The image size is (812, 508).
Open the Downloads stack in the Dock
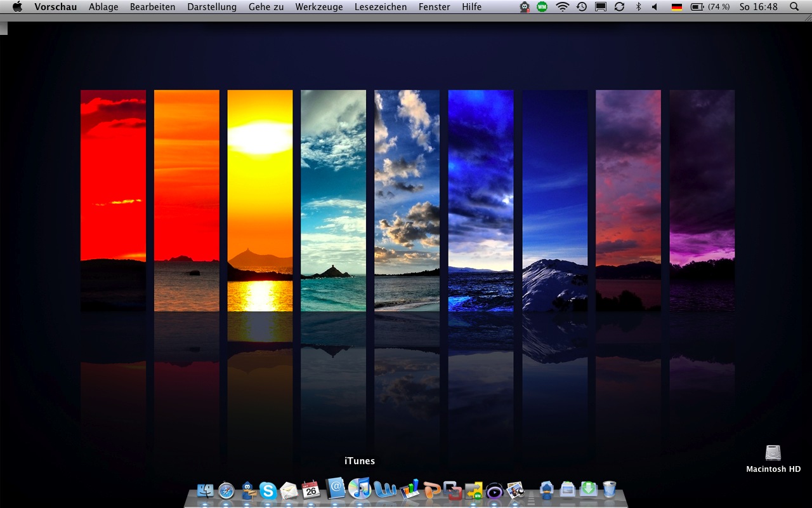point(589,489)
